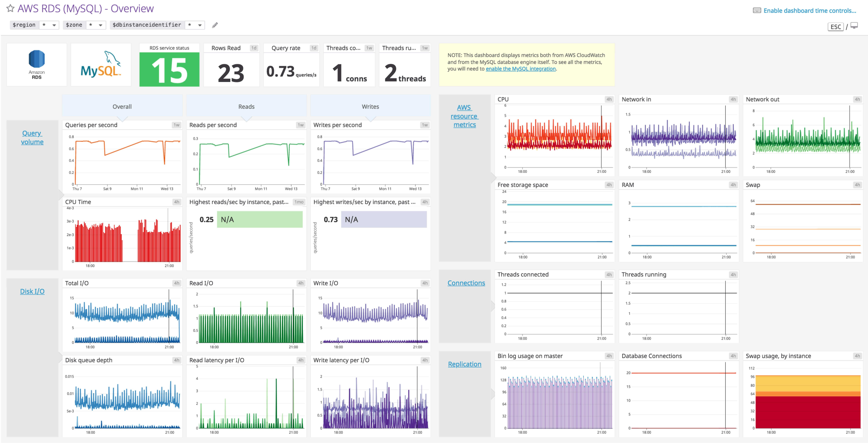Image resolution: width=868 pixels, height=443 pixels.
Task: Click the pencil icon next to template variables
Action: tap(215, 25)
